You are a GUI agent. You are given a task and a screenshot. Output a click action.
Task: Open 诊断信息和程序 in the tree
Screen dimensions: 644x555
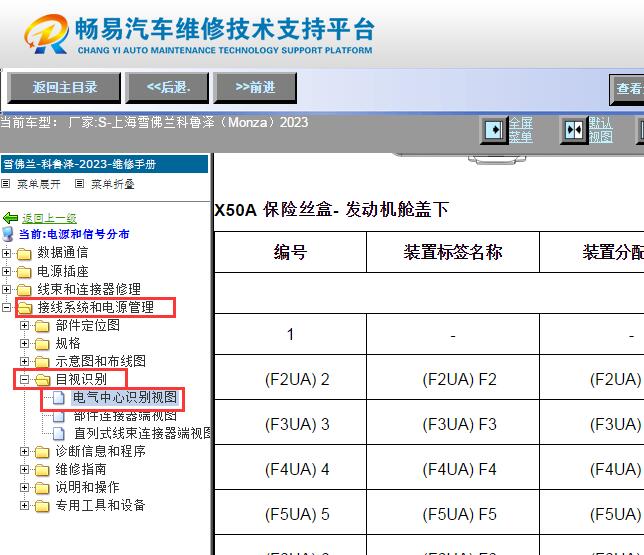click(101, 451)
